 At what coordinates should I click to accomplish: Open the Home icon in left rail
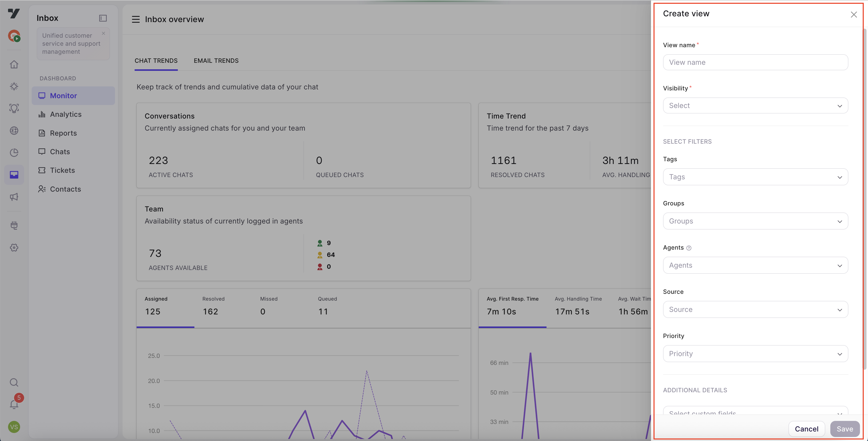coord(14,64)
